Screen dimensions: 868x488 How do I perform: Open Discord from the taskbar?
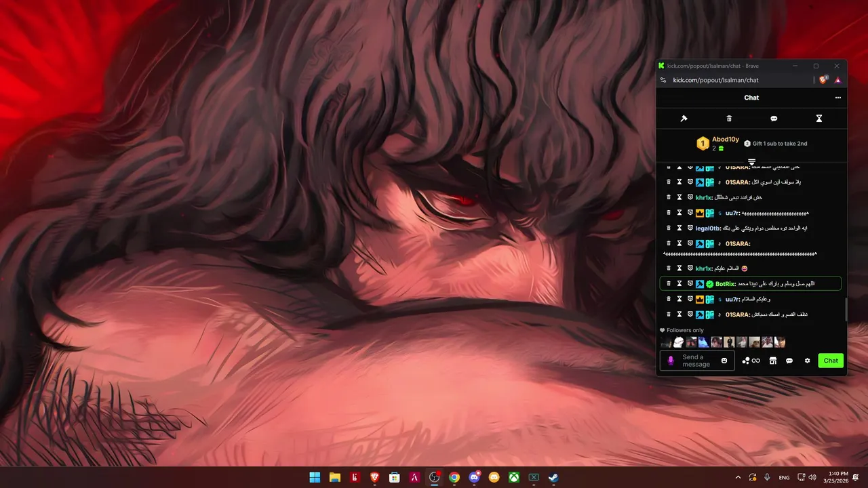click(x=474, y=477)
